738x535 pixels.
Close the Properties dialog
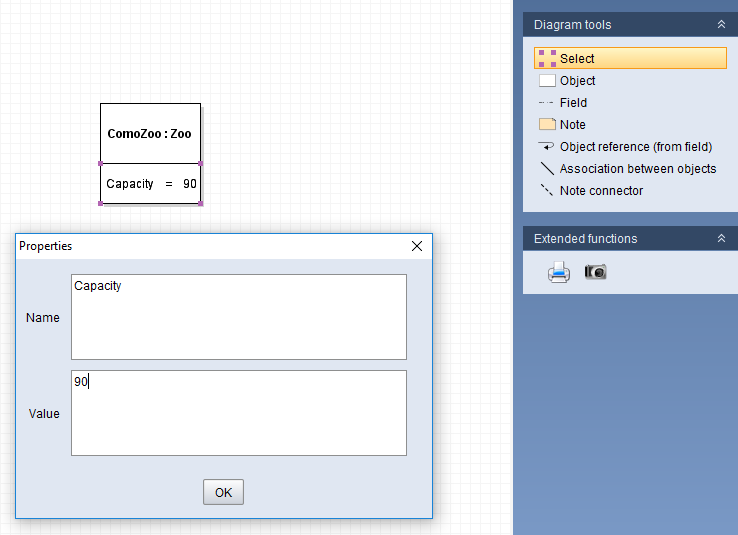pyautogui.click(x=417, y=246)
